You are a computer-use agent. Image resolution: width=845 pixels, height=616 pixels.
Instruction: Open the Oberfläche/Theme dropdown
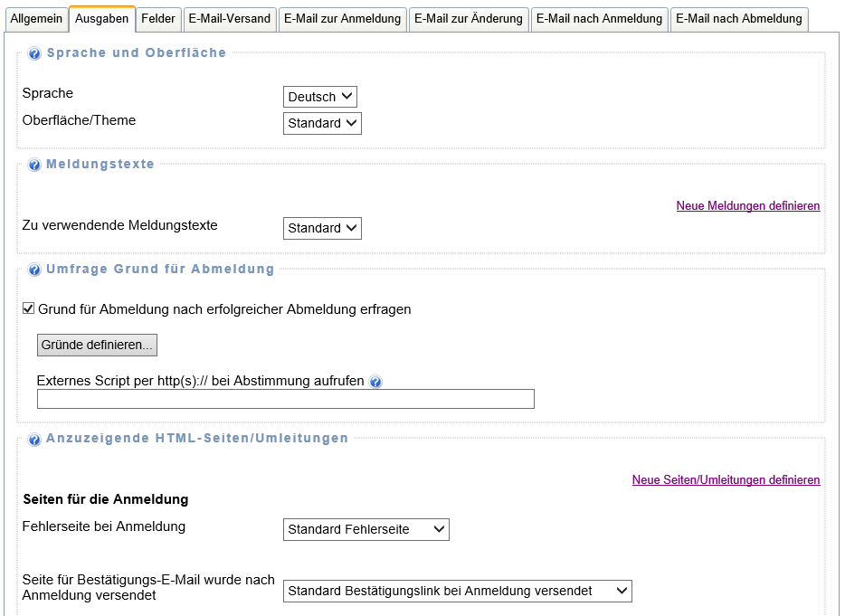click(x=322, y=123)
